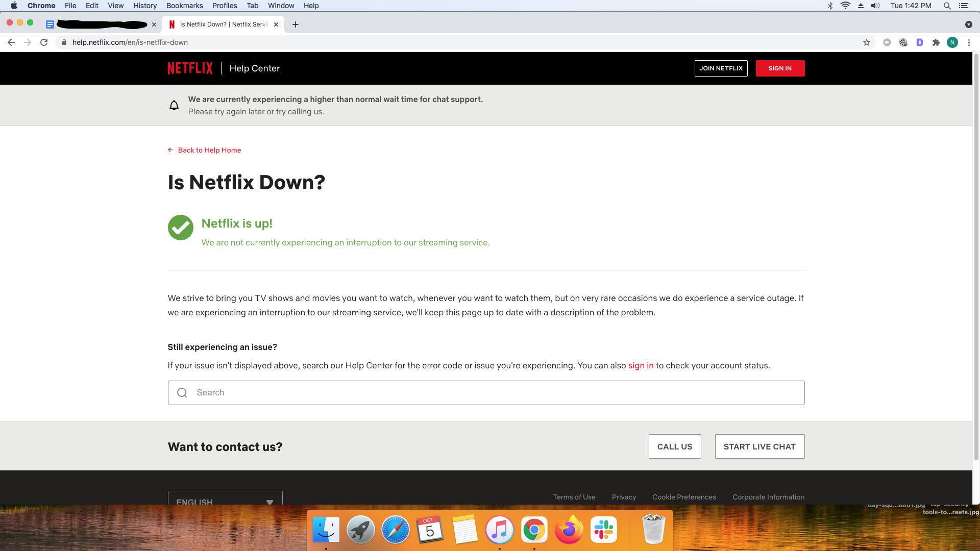Open Launchpad rocket icon in dock
980x551 pixels.
(361, 530)
